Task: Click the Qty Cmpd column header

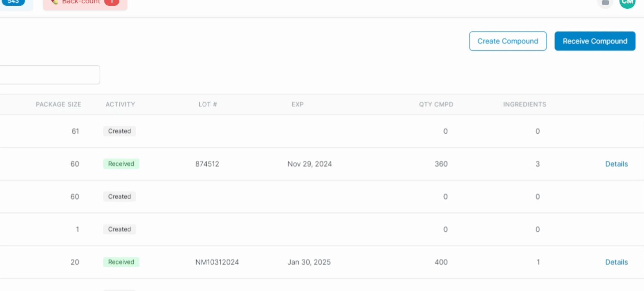Action: pos(436,104)
